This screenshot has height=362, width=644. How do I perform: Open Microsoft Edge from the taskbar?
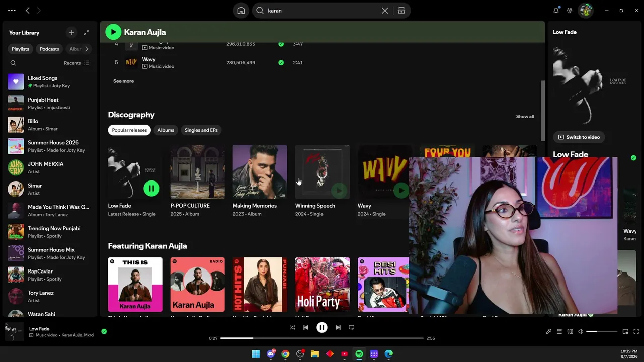(x=389, y=354)
